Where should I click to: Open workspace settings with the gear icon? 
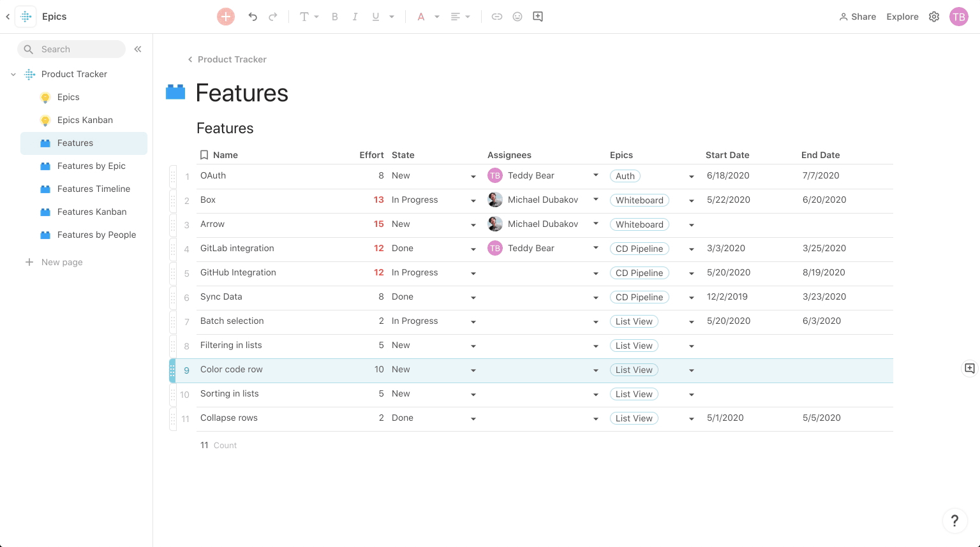pyautogui.click(x=934, y=17)
